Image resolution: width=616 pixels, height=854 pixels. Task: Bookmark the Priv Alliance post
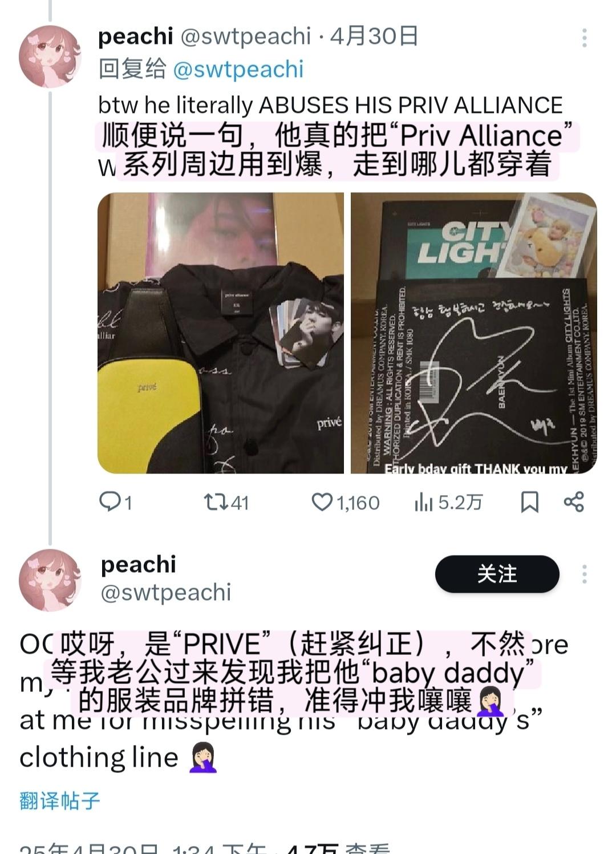coord(529,502)
